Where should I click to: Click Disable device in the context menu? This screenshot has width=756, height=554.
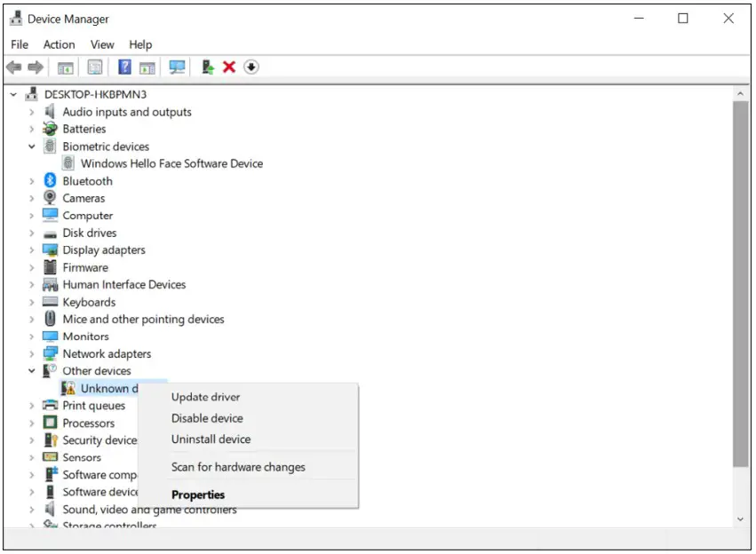206,417
